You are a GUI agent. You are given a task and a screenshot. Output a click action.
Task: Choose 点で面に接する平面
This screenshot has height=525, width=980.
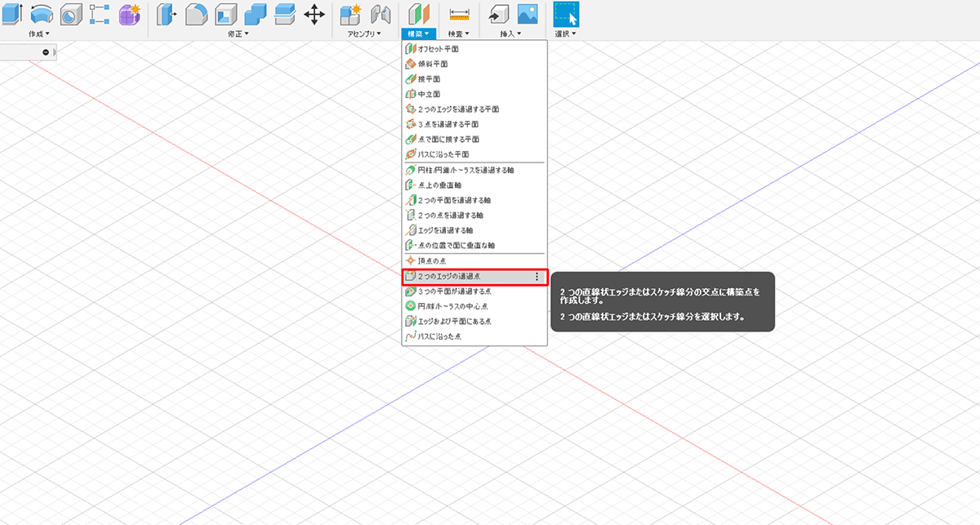click(x=474, y=139)
